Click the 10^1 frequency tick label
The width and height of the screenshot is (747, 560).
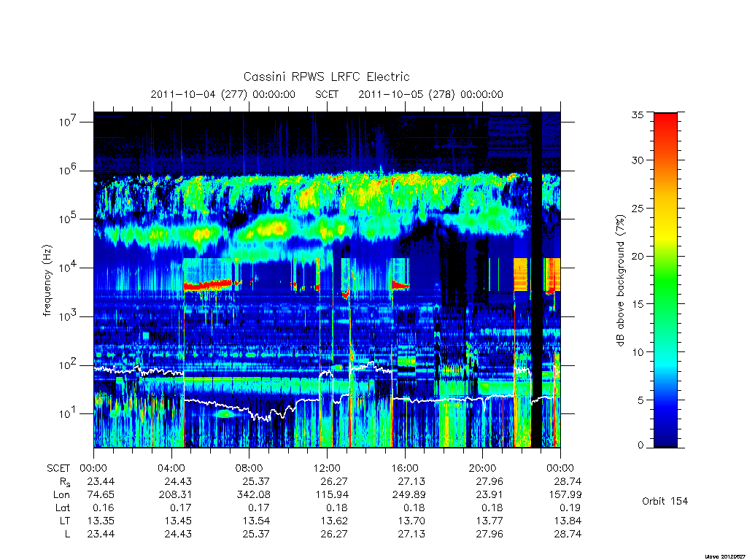68,413
